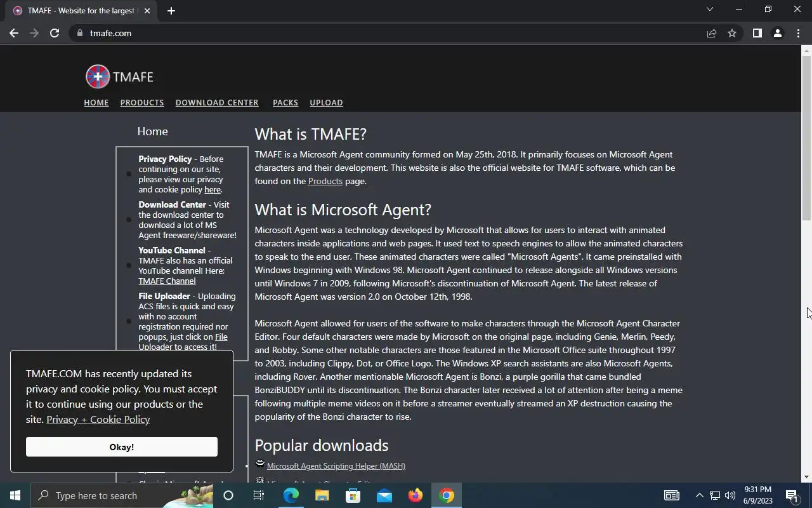Open Windows Start menu
The height and width of the screenshot is (508, 812).
(15, 495)
